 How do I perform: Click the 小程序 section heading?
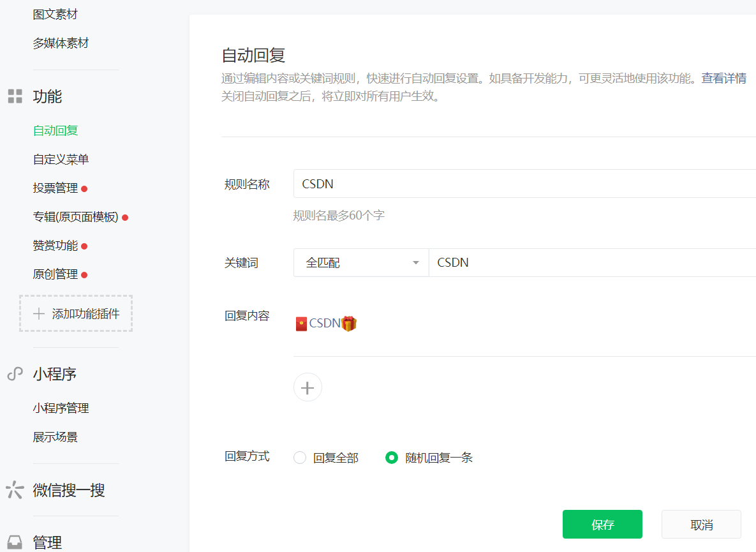coord(54,374)
